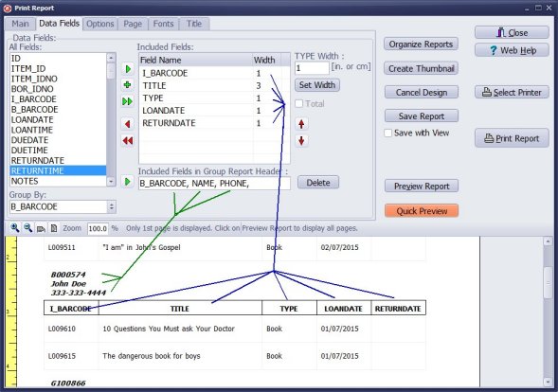This screenshot has width=558, height=392.
Task: Enable the Save with View checkbox
Action: pyautogui.click(x=388, y=134)
